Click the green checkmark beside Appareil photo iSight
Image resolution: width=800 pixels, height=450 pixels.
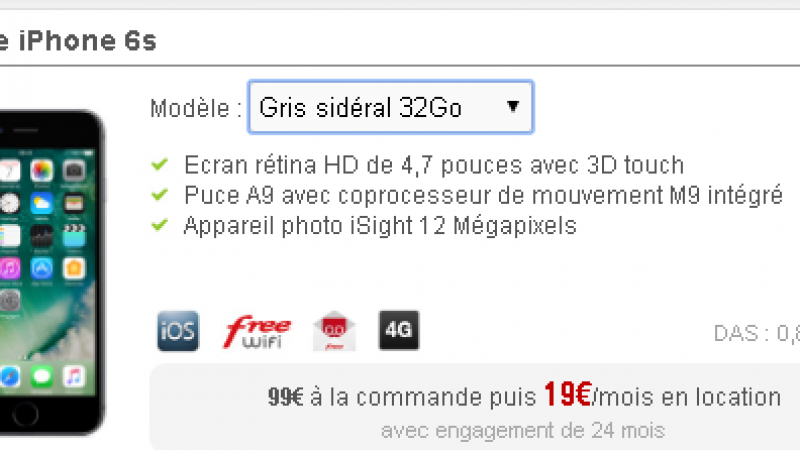coord(160,224)
